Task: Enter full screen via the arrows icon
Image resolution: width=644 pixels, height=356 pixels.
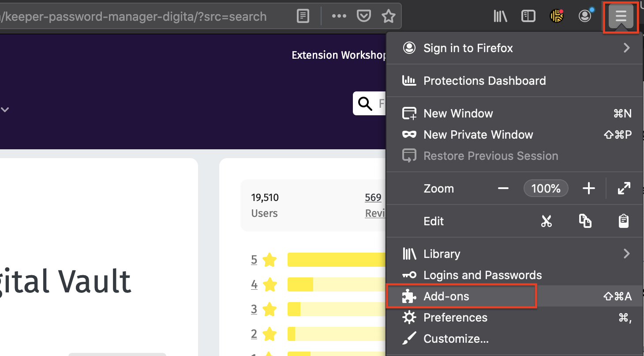Action: [624, 189]
